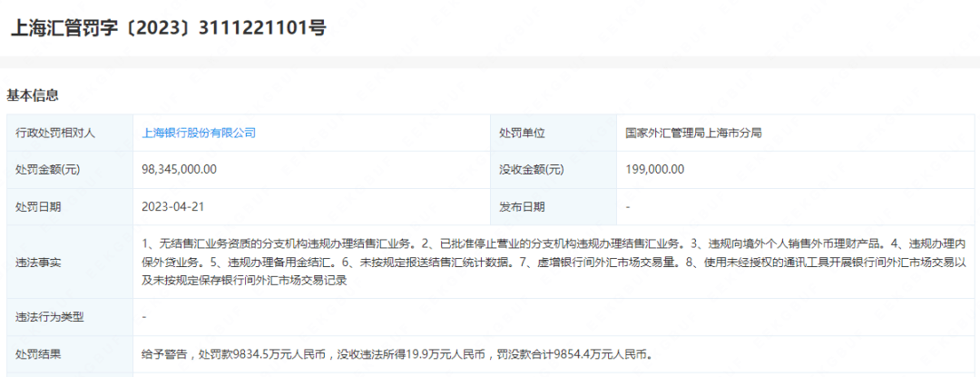Select the 处罚结果 label cell
This screenshot has height=377, width=980.
(70, 354)
